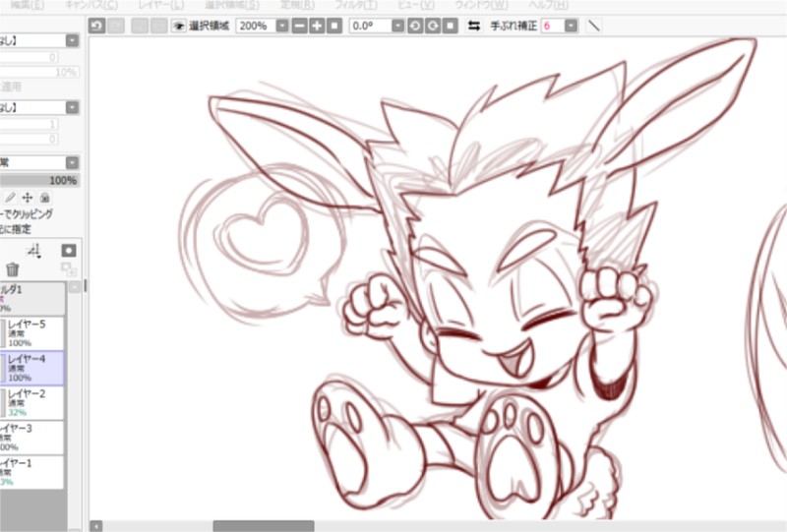Click the texture 10% strength slider

(39, 72)
